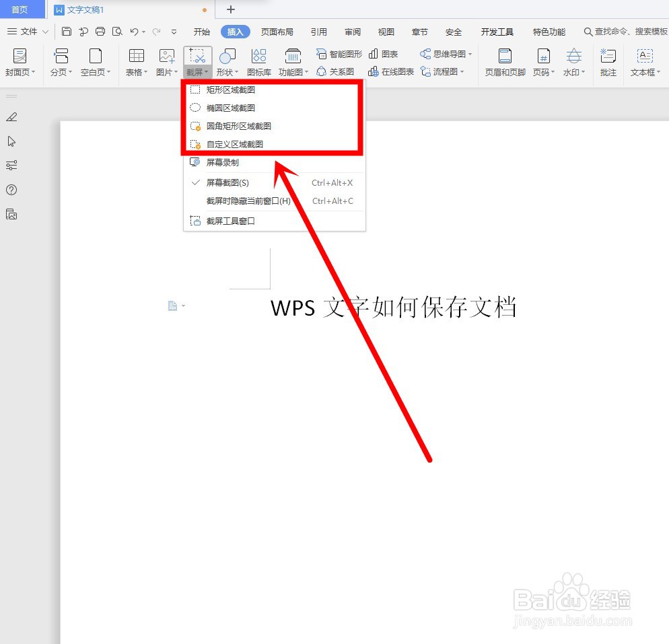Choose 自定义区域截图 from the menu
This screenshot has width=669, height=644.
(x=275, y=144)
